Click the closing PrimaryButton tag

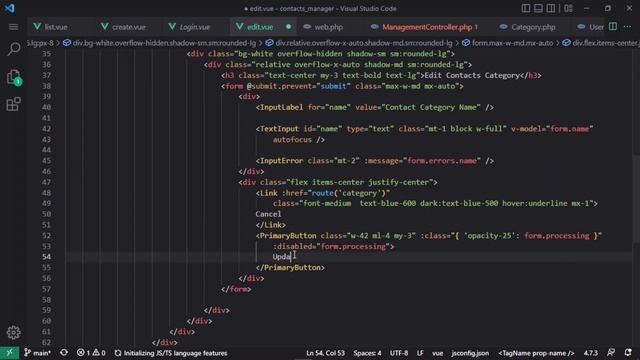pyautogui.click(x=290, y=268)
